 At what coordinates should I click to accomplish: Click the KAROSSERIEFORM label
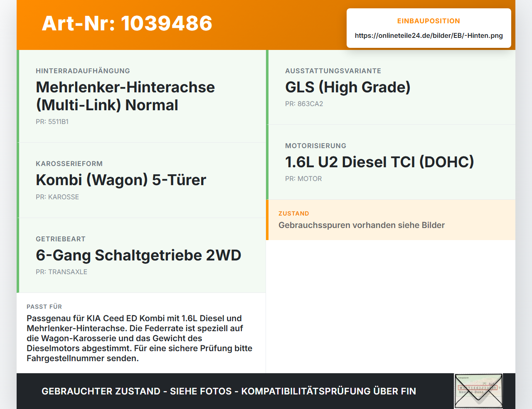tap(69, 164)
